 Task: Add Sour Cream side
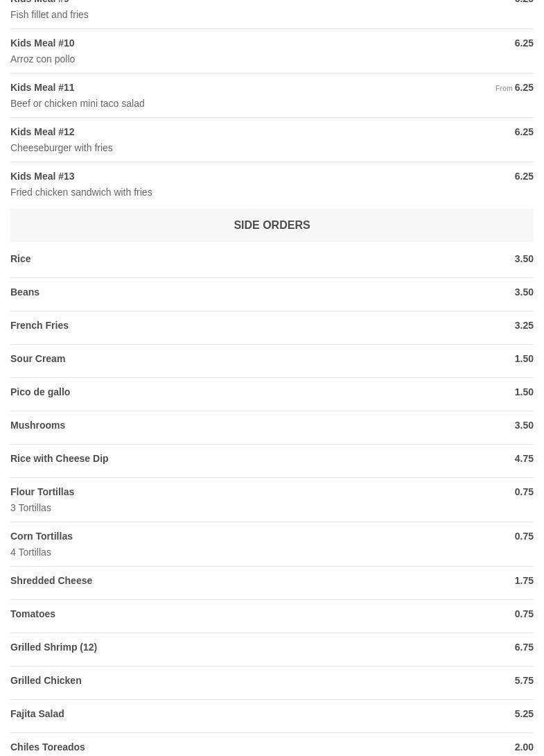[x=38, y=359]
